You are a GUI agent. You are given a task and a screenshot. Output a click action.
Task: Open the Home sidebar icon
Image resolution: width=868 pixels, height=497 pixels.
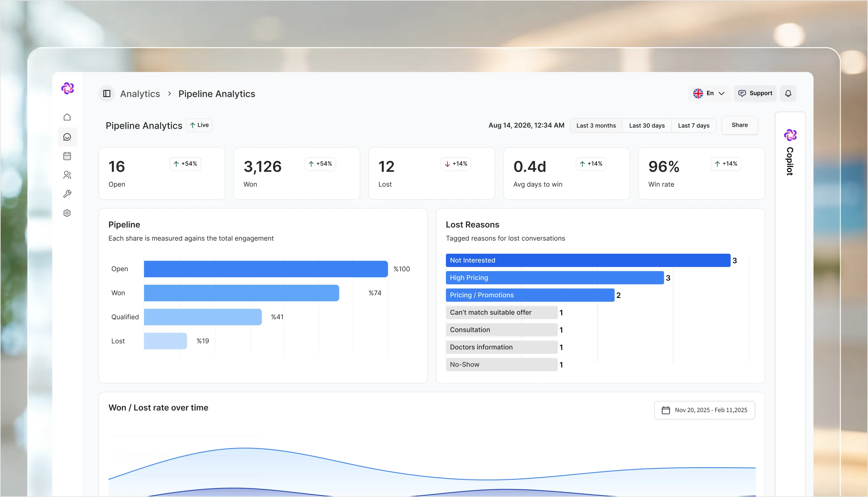click(67, 117)
